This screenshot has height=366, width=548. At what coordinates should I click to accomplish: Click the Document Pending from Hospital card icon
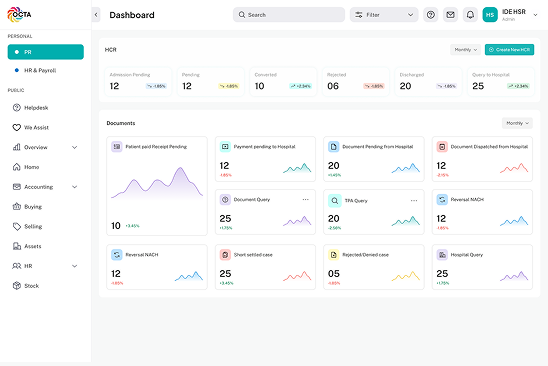click(x=333, y=147)
